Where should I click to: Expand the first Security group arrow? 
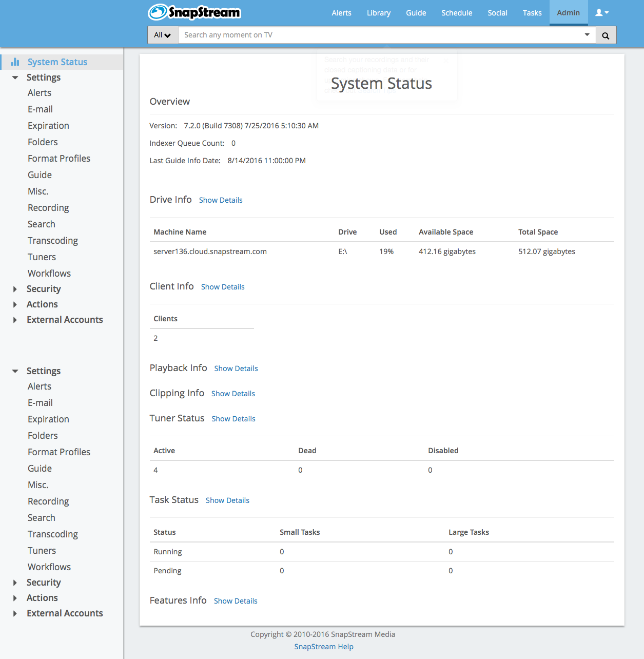15,289
